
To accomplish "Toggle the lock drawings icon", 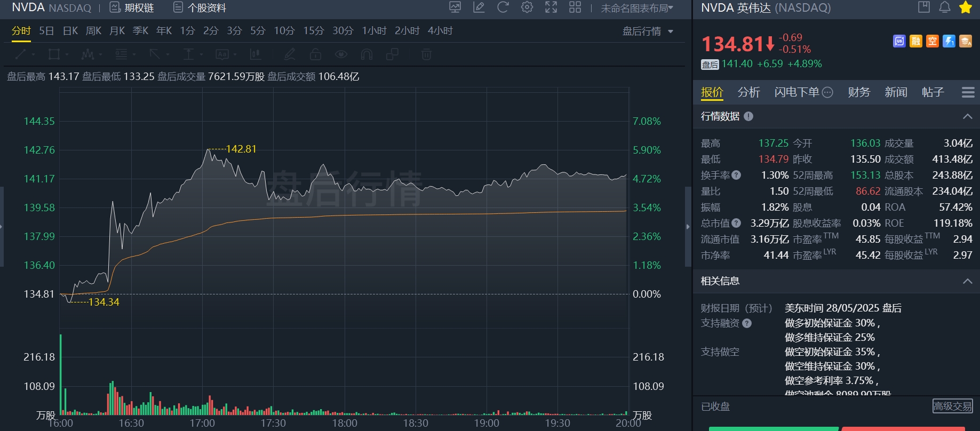I will (315, 54).
